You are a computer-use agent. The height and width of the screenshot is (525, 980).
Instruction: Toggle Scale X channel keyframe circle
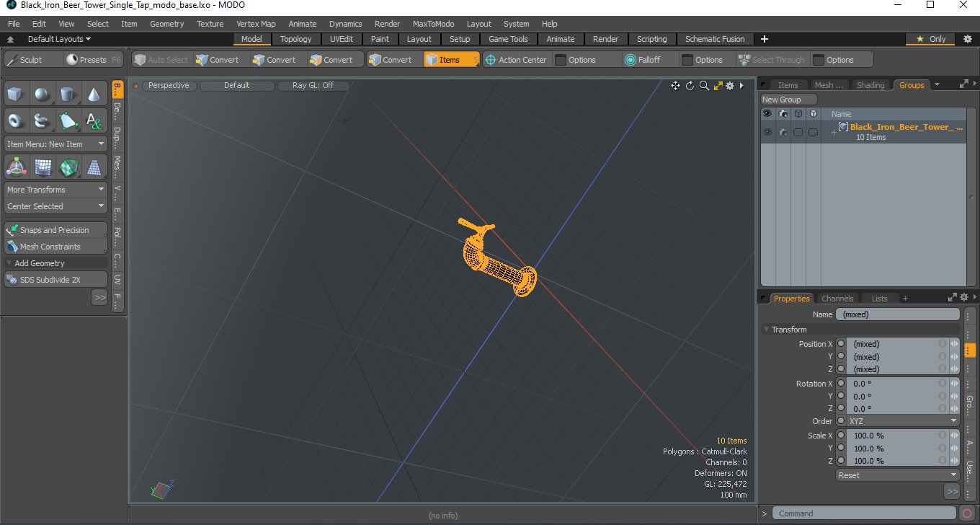coord(841,436)
